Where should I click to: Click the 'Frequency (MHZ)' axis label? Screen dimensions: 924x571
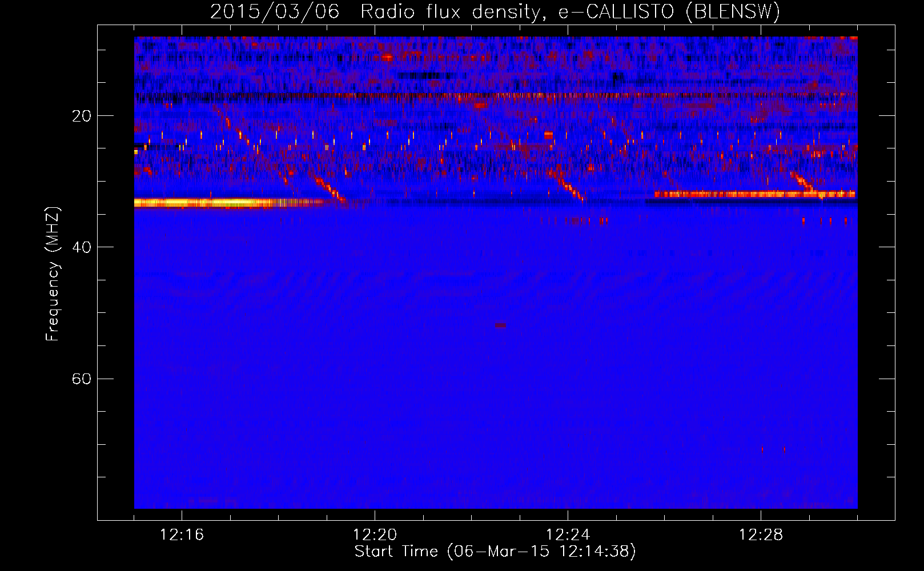tap(53, 274)
